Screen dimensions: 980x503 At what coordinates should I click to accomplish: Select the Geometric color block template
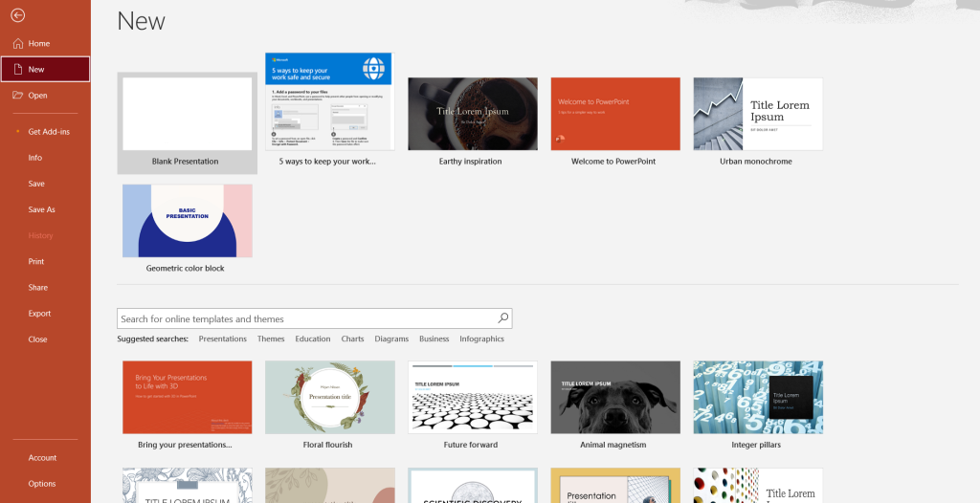pos(187,221)
